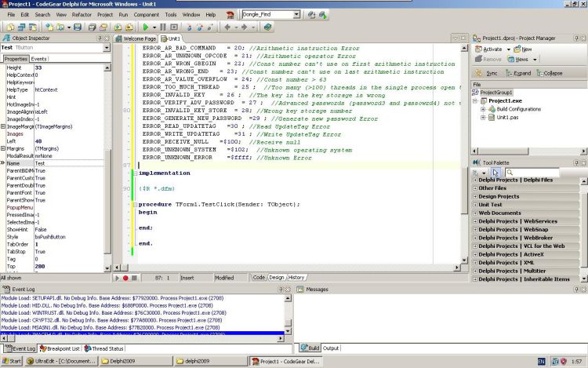The height and width of the screenshot is (368, 588).
Task: Click the Help book icon in toolbar
Action: click(x=267, y=27)
